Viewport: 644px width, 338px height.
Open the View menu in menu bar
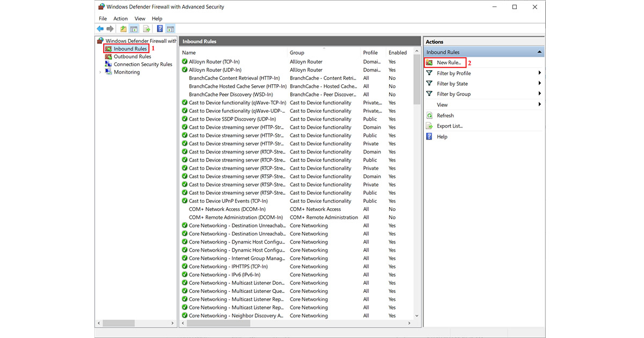(140, 19)
